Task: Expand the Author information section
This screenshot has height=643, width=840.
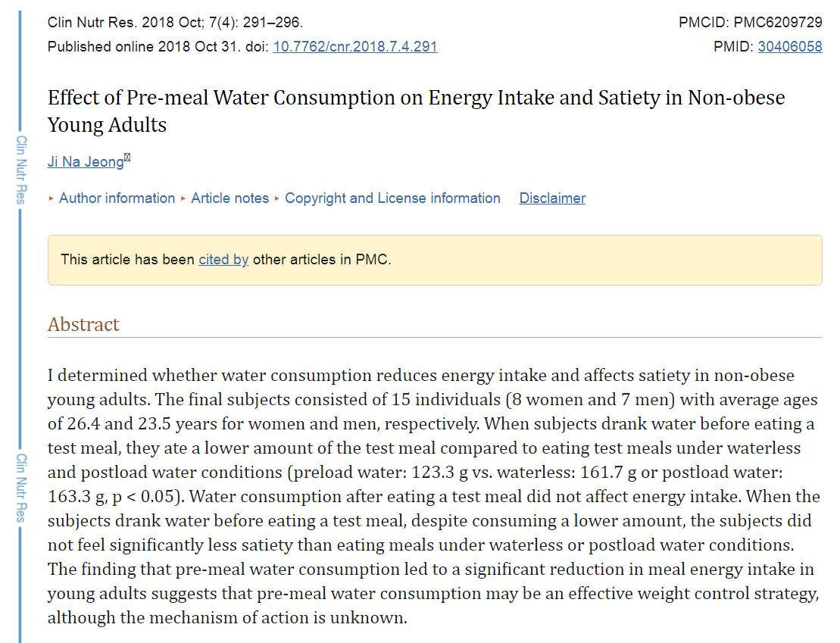Action: tap(117, 198)
